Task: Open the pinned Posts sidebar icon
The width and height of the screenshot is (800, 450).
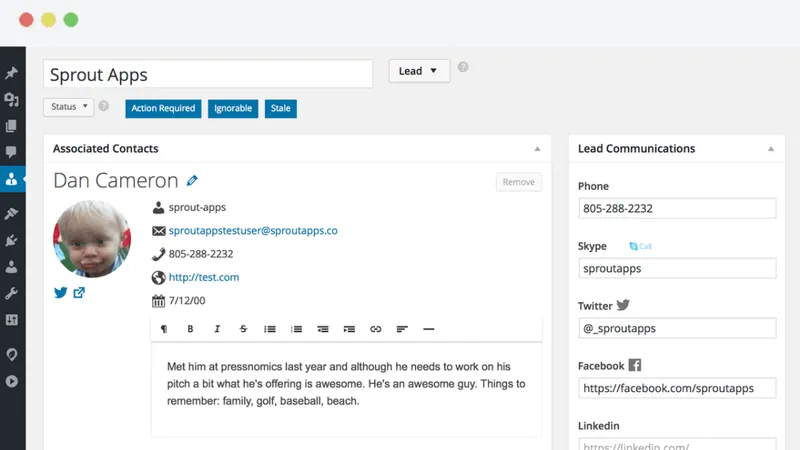Action: 11,73
